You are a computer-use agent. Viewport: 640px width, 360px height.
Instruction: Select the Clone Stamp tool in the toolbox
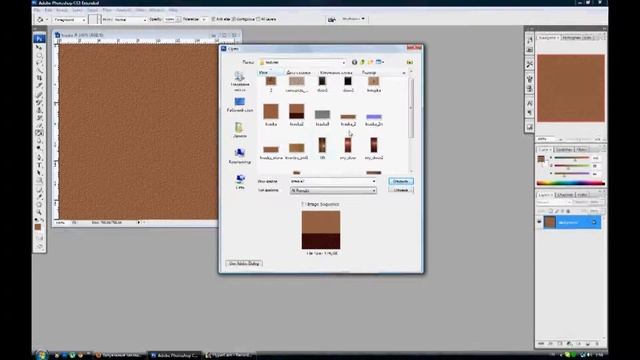coord(39,110)
